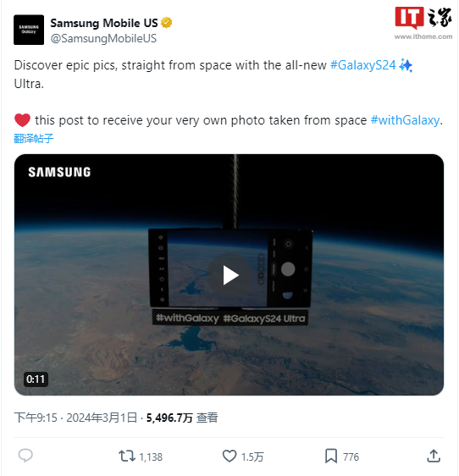Viewport: 459px width, 476px height.
Task: Click the 1.5万 likes count
Action: 252,457
